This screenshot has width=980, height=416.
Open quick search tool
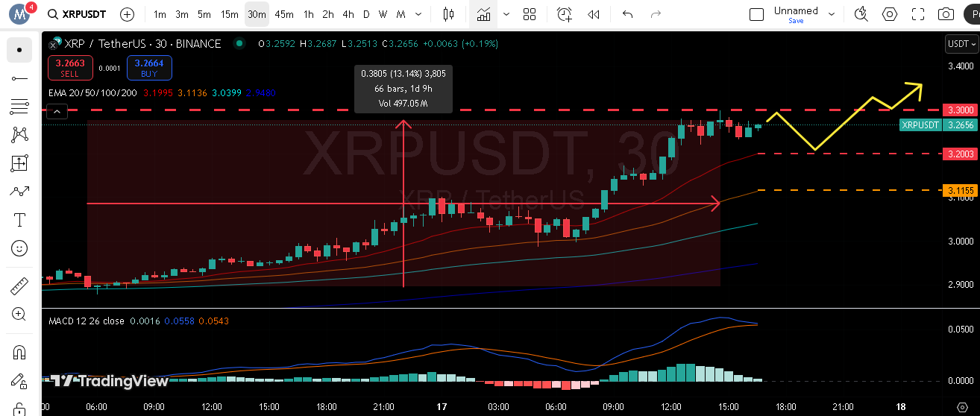click(861, 14)
